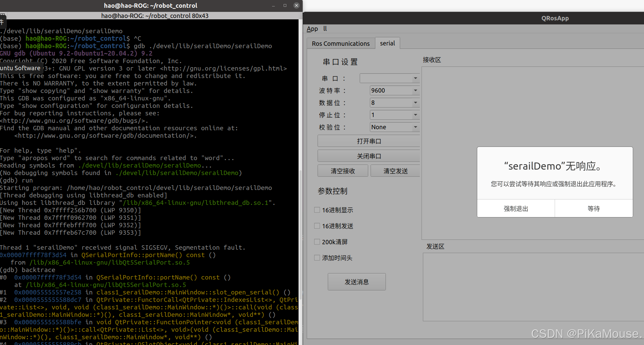Close the terminal window
Viewport: 644px width, 345px height.
[297, 5]
